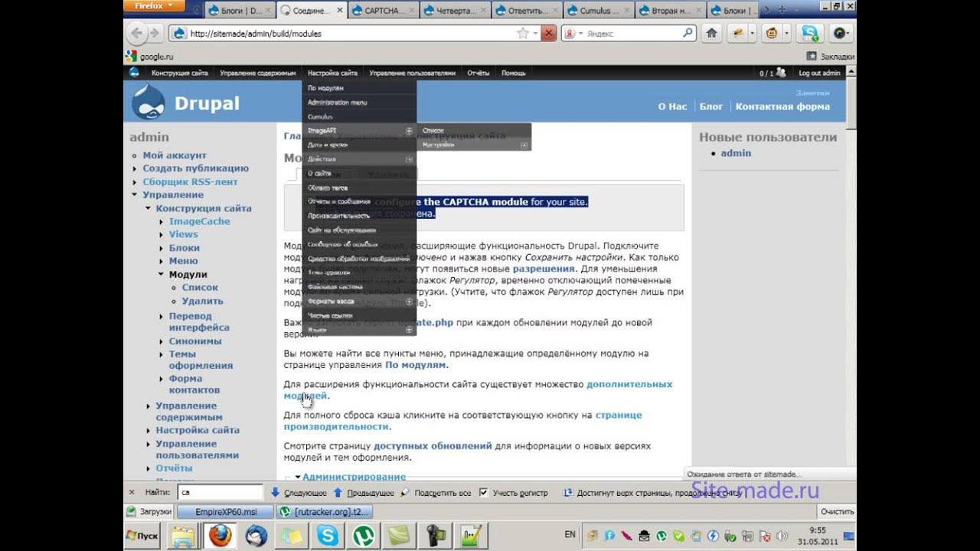Viewport: 980px width, 551px height.
Task: Expand the Перевод интерфейса sidebar item
Action: point(161,316)
